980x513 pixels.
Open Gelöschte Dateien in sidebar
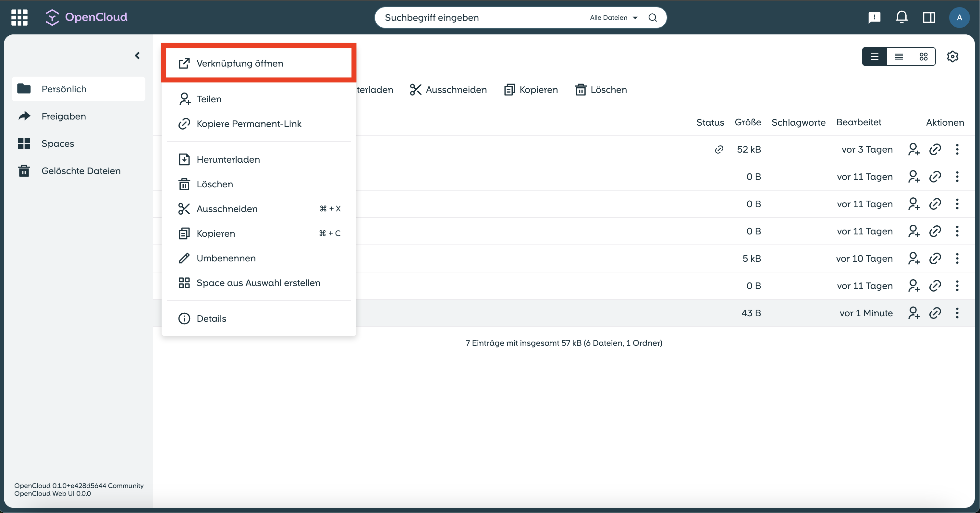79,171
